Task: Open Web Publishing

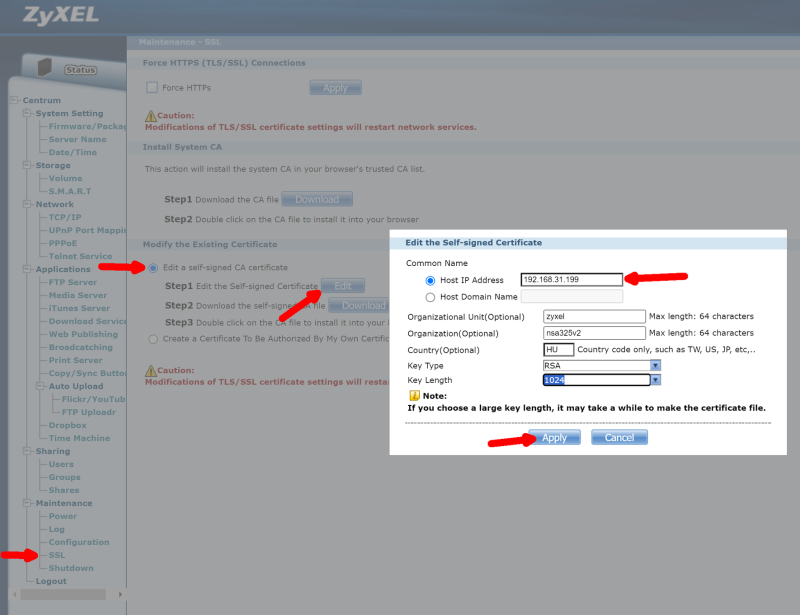Action: pyautogui.click(x=83, y=334)
